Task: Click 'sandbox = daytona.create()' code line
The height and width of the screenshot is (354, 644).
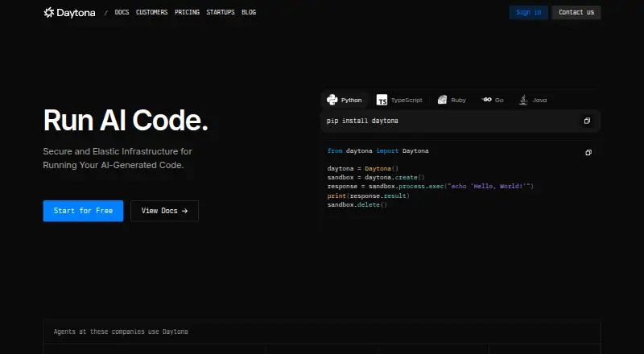Action: pos(376,178)
